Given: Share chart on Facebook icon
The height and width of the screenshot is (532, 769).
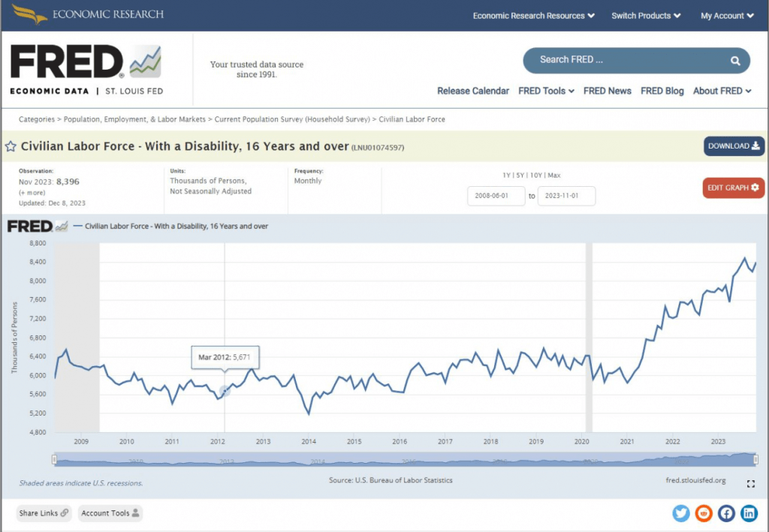Looking at the screenshot, I should [x=726, y=513].
